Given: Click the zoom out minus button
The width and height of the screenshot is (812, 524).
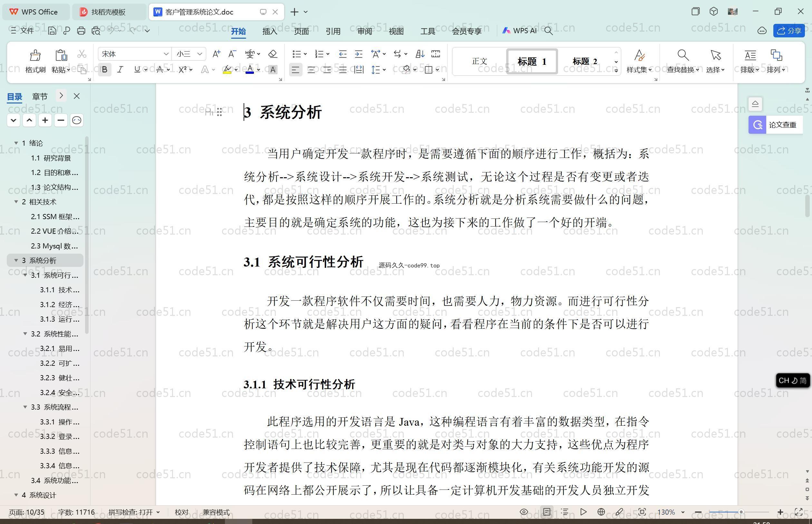Looking at the screenshot, I should [x=698, y=512].
